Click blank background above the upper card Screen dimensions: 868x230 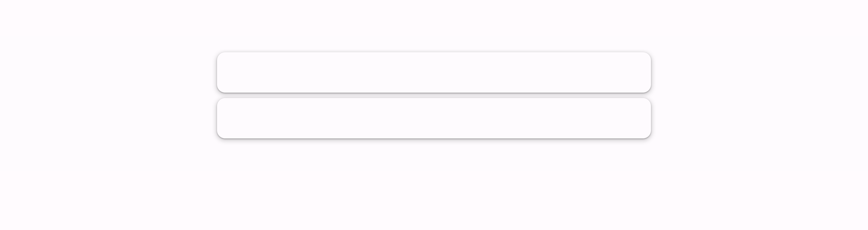434,25
